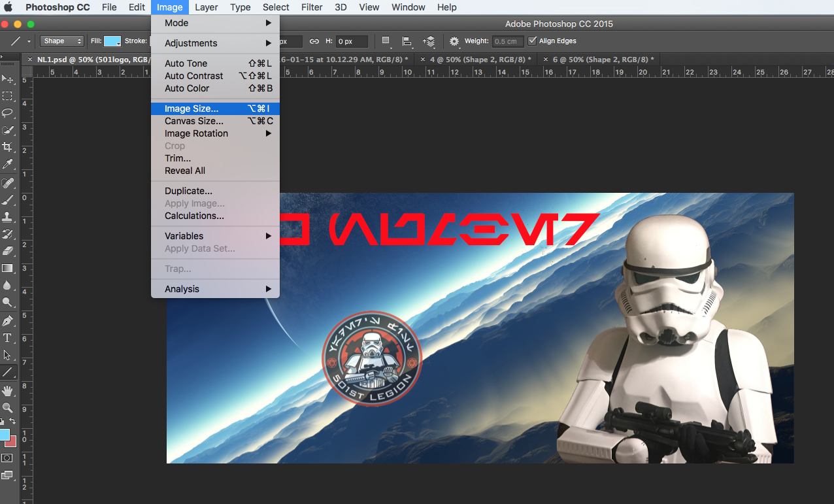Image resolution: width=834 pixels, height=504 pixels.
Task: Choose Canvas Size...
Action: (215, 121)
